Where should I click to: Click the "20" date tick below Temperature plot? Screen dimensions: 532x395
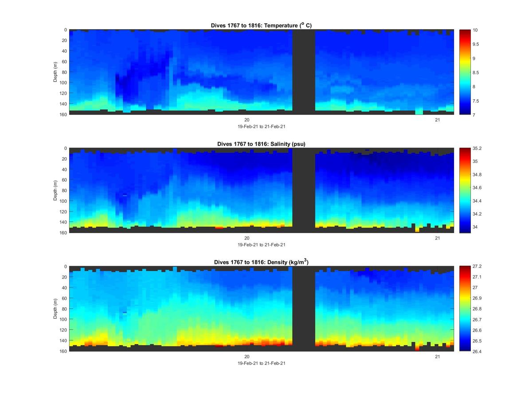click(x=247, y=120)
